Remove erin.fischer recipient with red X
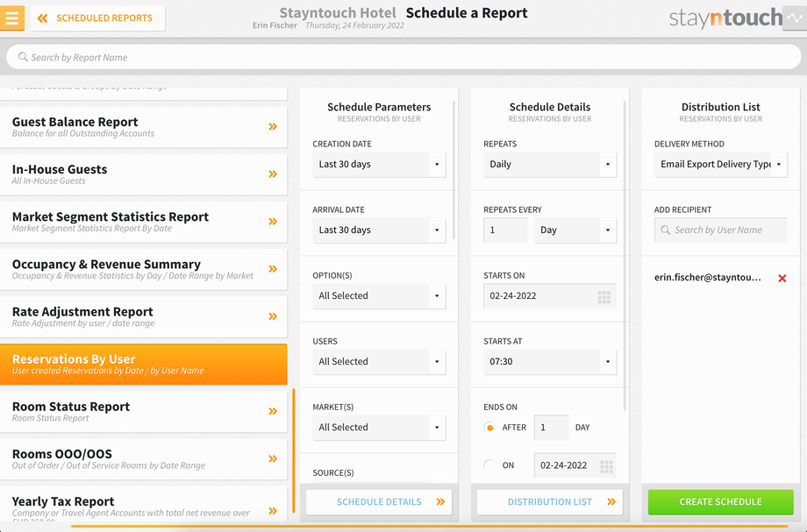The image size is (807, 532). coord(782,278)
